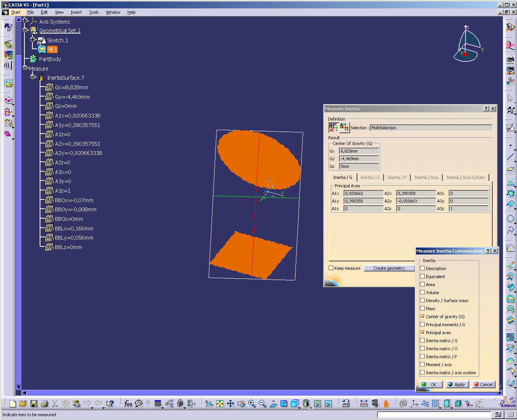Click the Selection MultiSelection field
The image size is (517, 420).
click(x=431, y=128)
